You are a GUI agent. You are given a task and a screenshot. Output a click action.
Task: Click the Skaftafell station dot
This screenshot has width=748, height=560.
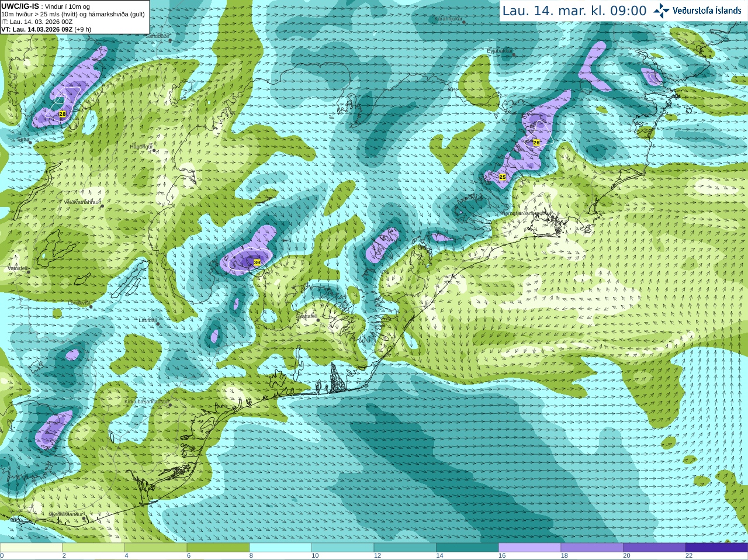(318, 320)
